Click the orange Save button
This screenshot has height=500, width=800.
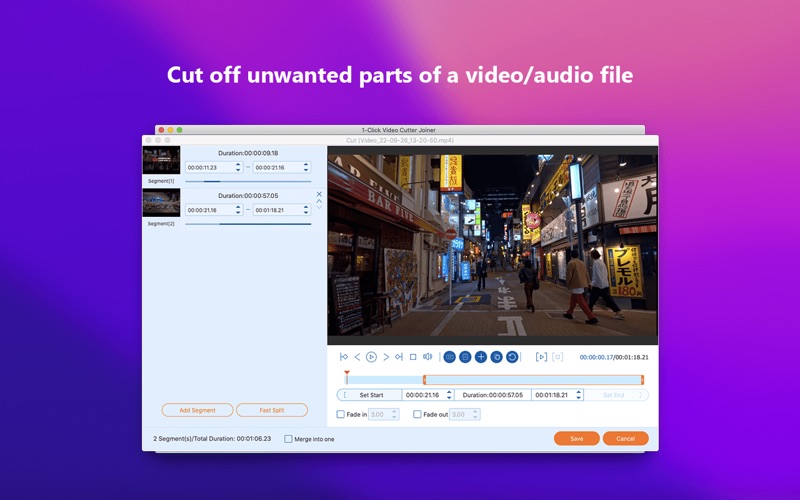click(577, 438)
